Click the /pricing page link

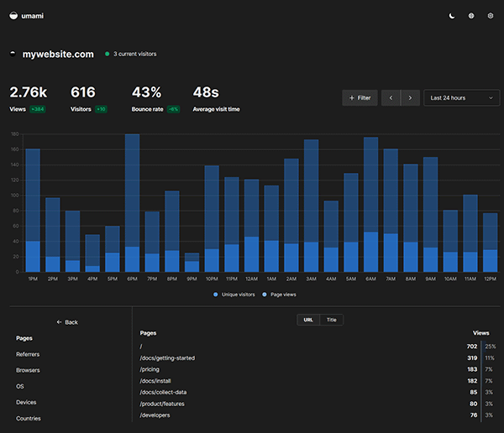[x=151, y=369]
